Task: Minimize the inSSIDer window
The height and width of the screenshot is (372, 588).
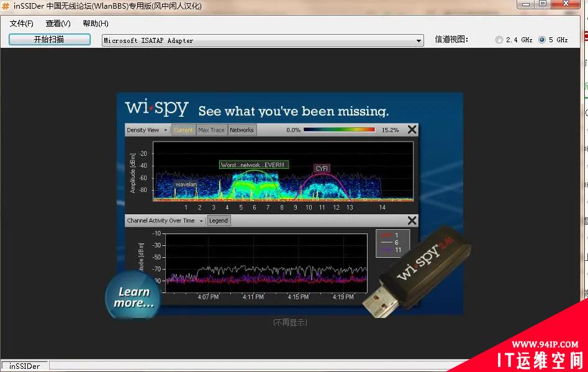Action: point(526,4)
